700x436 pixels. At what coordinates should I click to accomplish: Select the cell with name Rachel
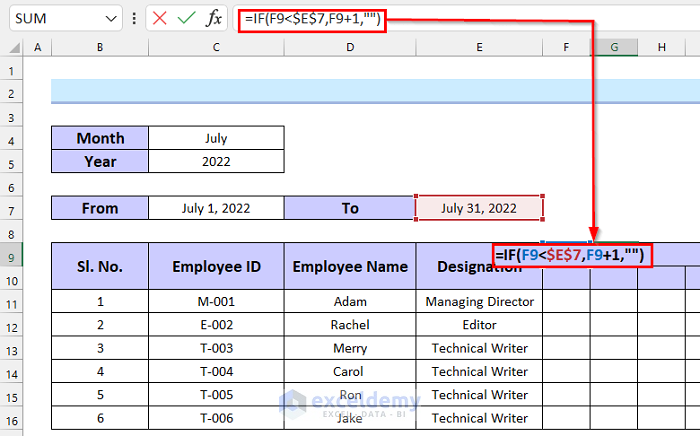click(350, 324)
